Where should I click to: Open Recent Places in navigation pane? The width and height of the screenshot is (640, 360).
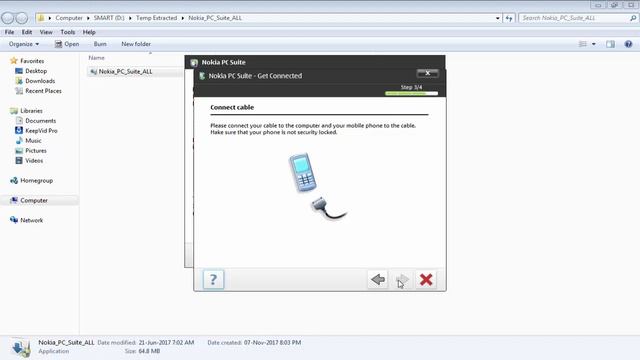tap(43, 91)
